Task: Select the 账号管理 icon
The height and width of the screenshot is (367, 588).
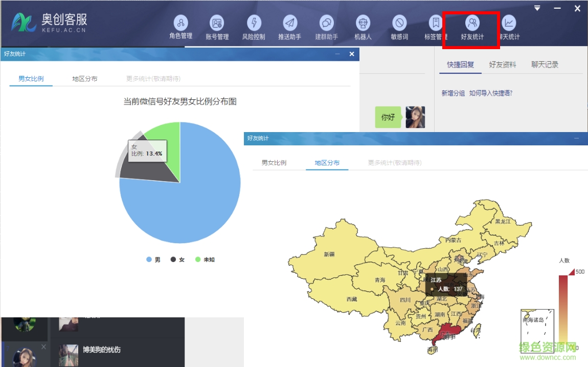Action: tap(217, 26)
